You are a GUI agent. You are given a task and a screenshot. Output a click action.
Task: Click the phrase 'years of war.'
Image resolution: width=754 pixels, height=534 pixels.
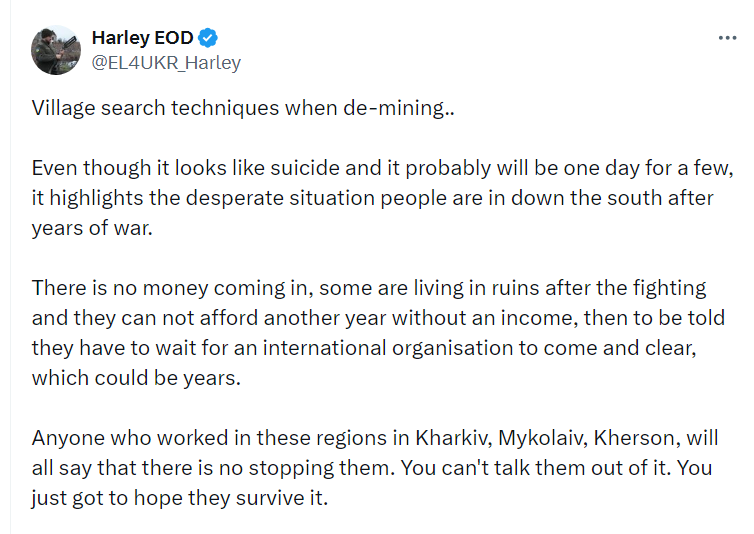[x=92, y=228]
